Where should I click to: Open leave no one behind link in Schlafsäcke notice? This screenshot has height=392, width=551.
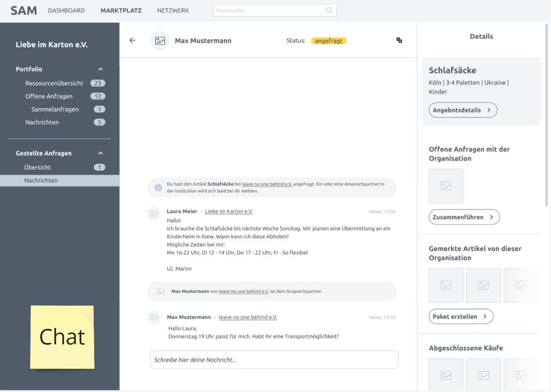point(267,184)
